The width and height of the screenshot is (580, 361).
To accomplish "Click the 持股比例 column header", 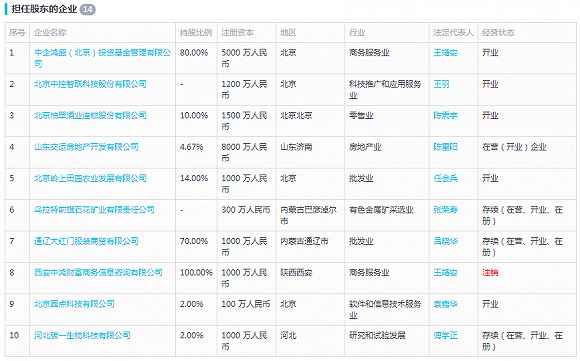I will pyautogui.click(x=196, y=33).
